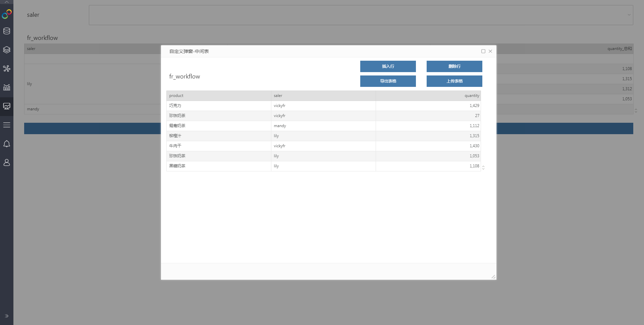Select the 鸳鸯奶茶 product cell
644x325 pixels.
point(219,126)
